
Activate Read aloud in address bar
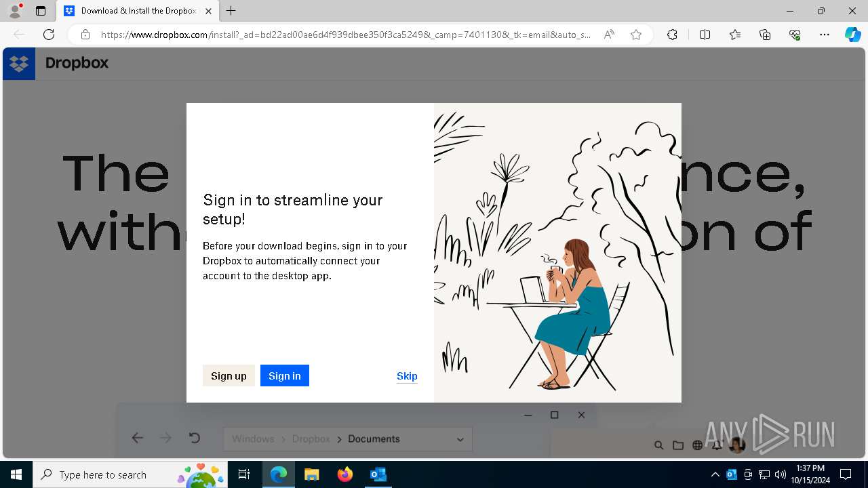tap(609, 35)
